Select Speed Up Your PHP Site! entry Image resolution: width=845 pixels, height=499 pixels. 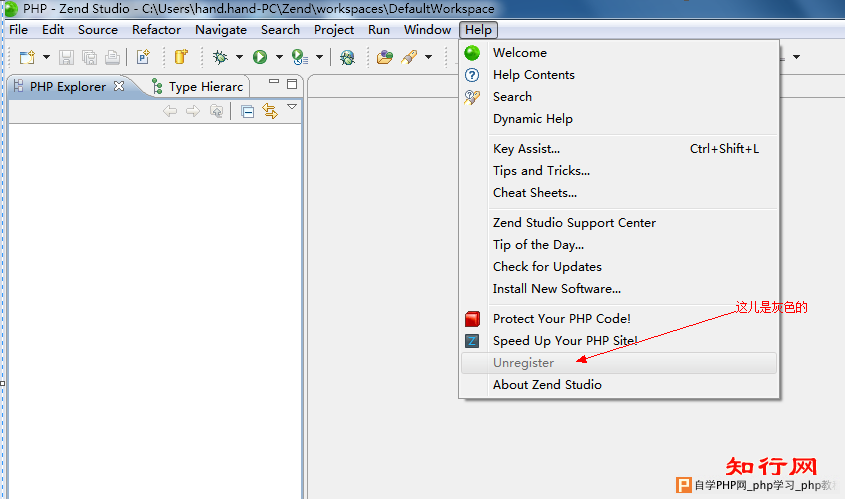pyautogui.click(x=619, y=341)
